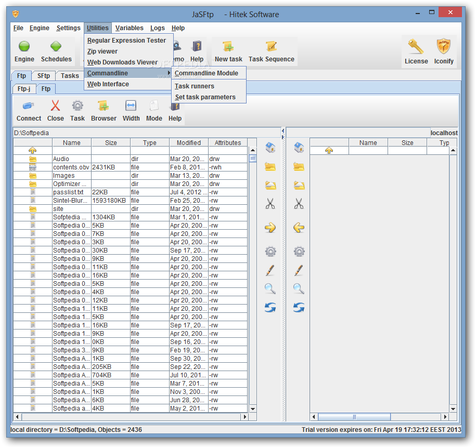This screenshot has height=448, width=476.
Task: Sort local list by Modified column
Action: (189, 142)
